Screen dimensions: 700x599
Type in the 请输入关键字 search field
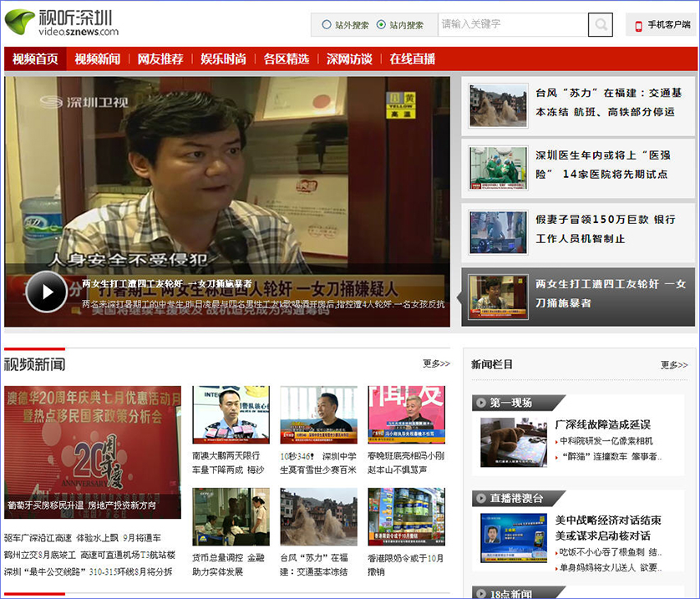pos(511,25)
